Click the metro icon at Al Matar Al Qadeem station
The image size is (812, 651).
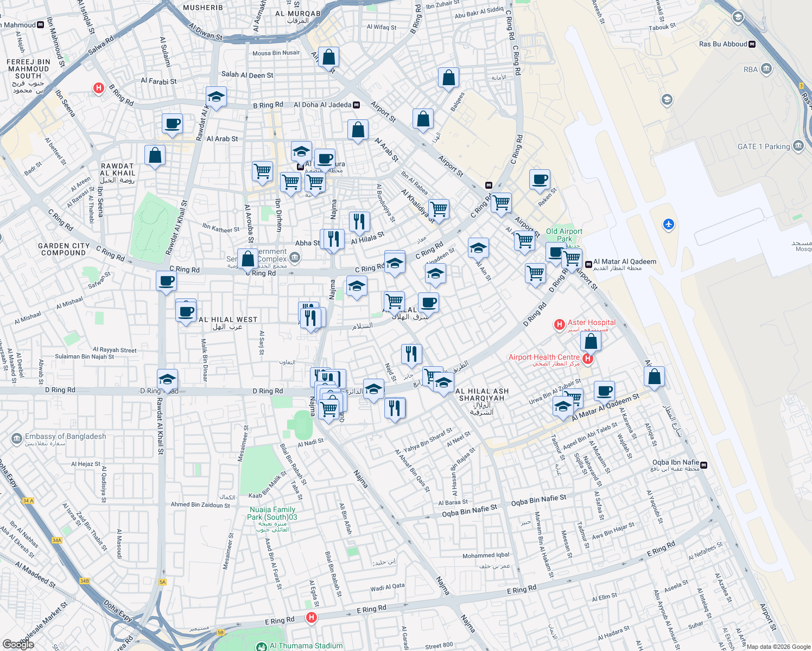point(588,264)
